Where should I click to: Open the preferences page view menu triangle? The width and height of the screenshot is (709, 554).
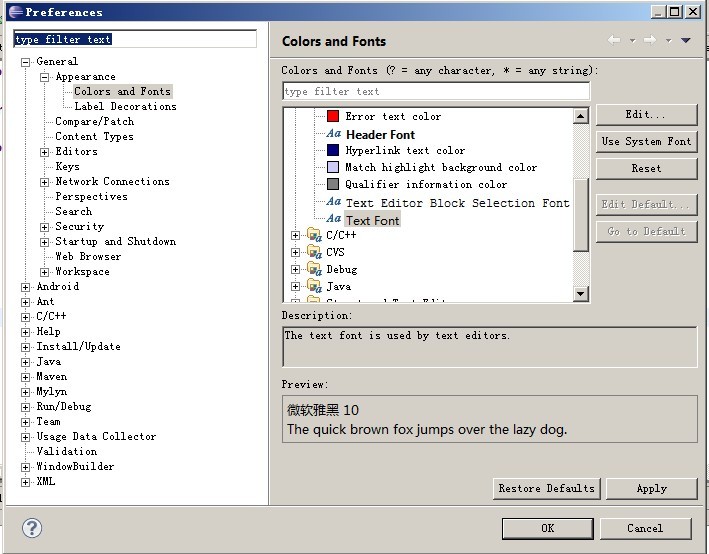[x=685, y=40]
